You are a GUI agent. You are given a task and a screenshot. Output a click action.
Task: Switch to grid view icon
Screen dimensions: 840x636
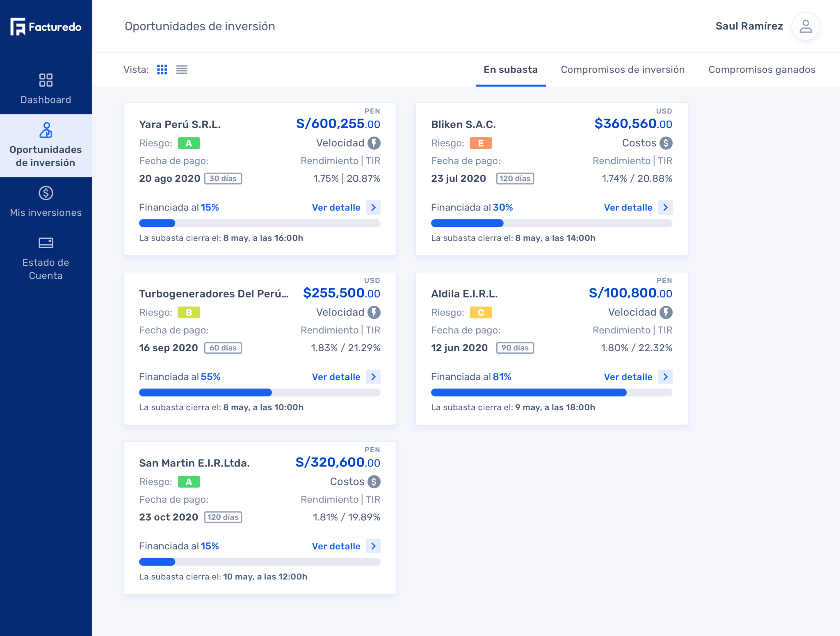point(162,69)
